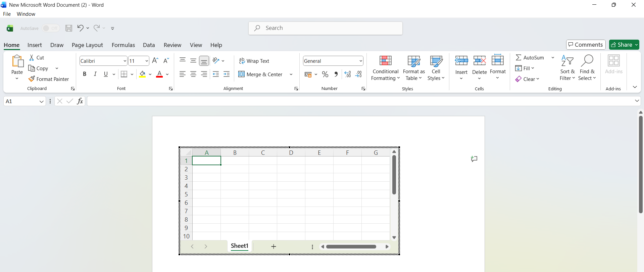Open the Data tab

click(x=149, y=45)
